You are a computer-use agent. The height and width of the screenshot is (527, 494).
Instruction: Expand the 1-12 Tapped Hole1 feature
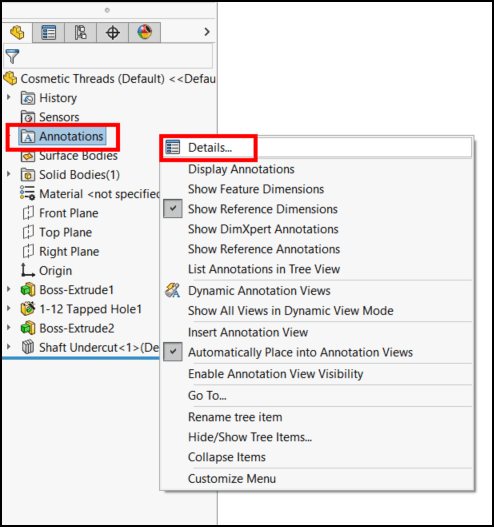(9, 308)
